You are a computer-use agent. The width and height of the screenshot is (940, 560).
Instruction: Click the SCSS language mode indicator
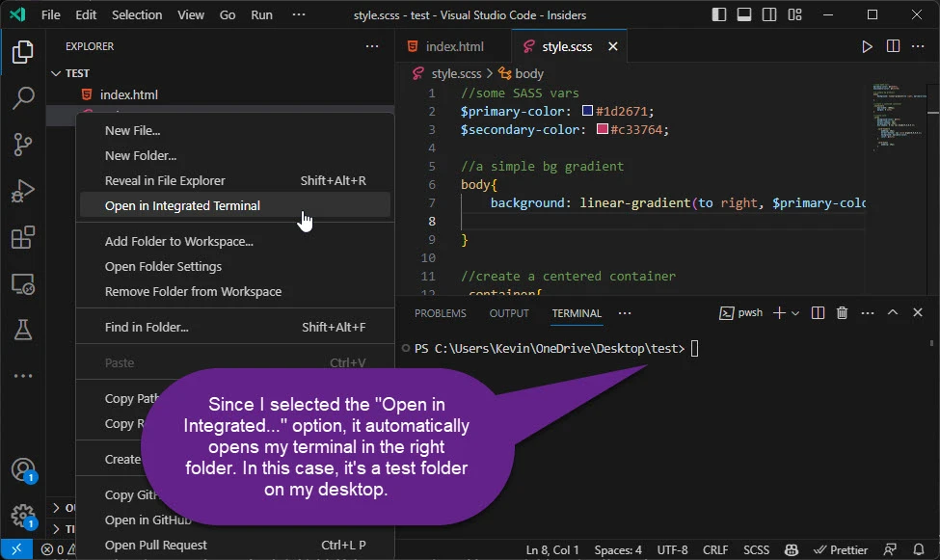pos(756,549)
